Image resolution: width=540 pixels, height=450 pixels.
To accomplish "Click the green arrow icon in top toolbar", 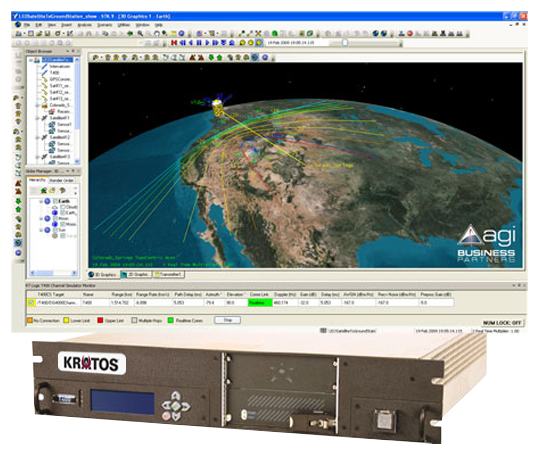I will pyautogui.click(x=130, y=34).
